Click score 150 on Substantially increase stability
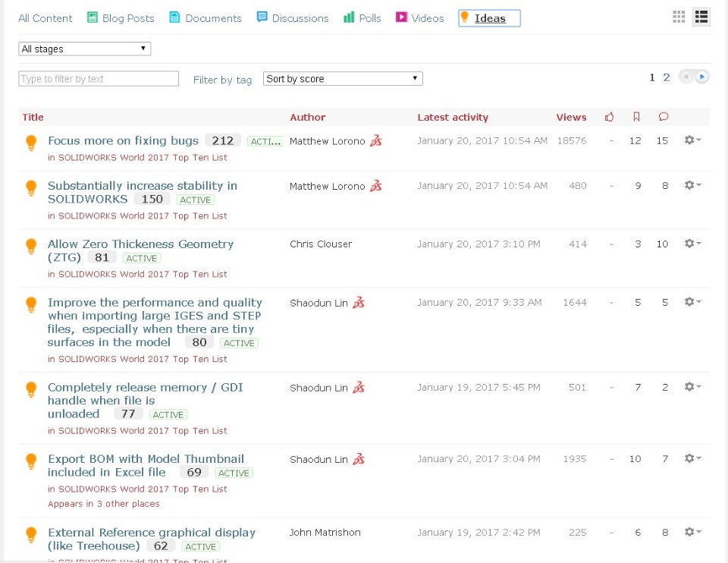The image size is (728, 563). [x=152, y=199]
